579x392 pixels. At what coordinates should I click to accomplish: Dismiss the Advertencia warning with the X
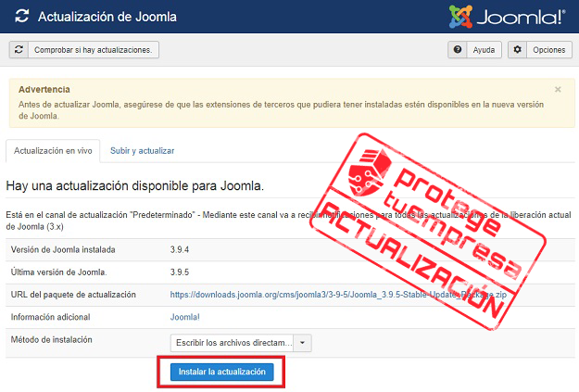pyautogui.click(x=558, y=90)
